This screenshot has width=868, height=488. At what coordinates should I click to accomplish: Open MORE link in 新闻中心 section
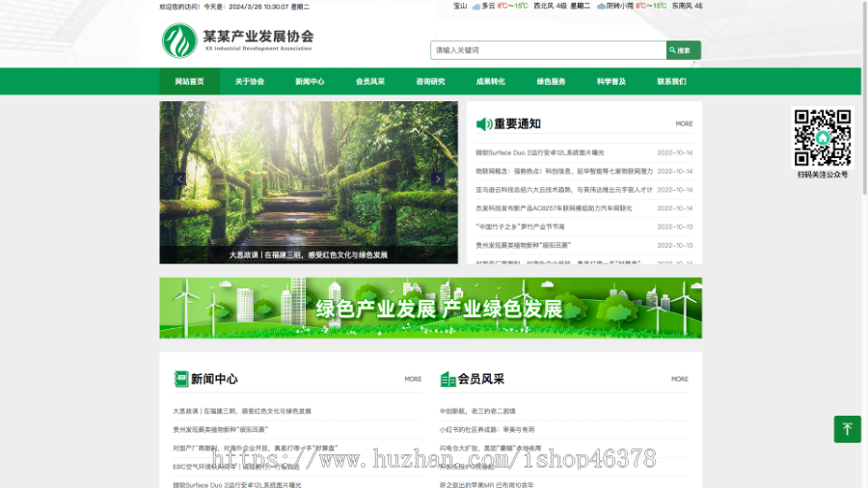(413, 379)
